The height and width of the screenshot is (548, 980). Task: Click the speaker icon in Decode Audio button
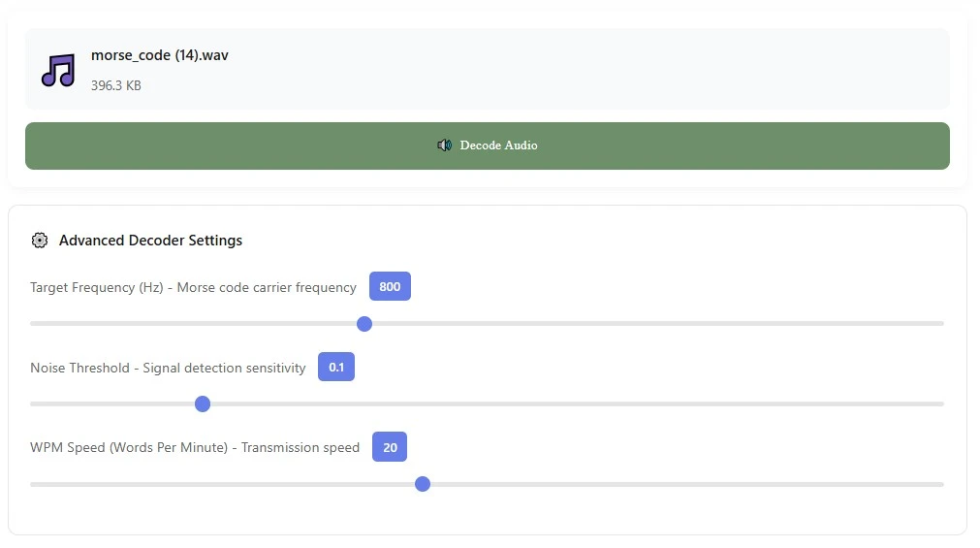tap(444, 145)
